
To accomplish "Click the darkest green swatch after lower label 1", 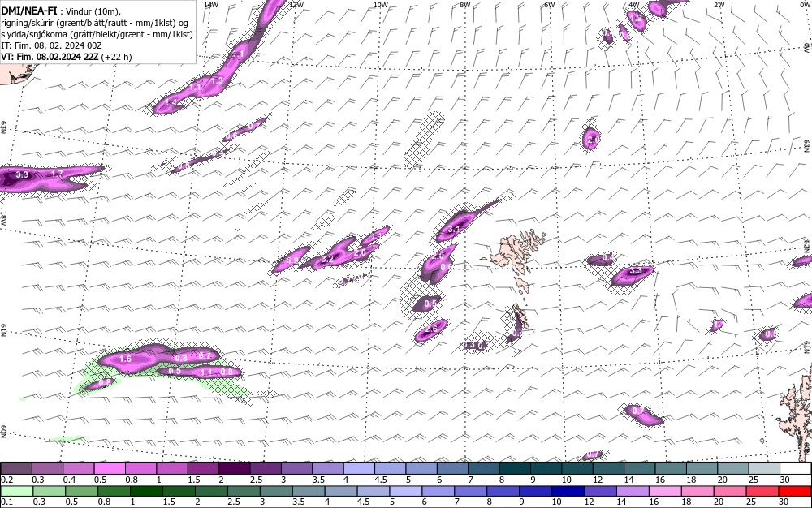I will [146, 491].
